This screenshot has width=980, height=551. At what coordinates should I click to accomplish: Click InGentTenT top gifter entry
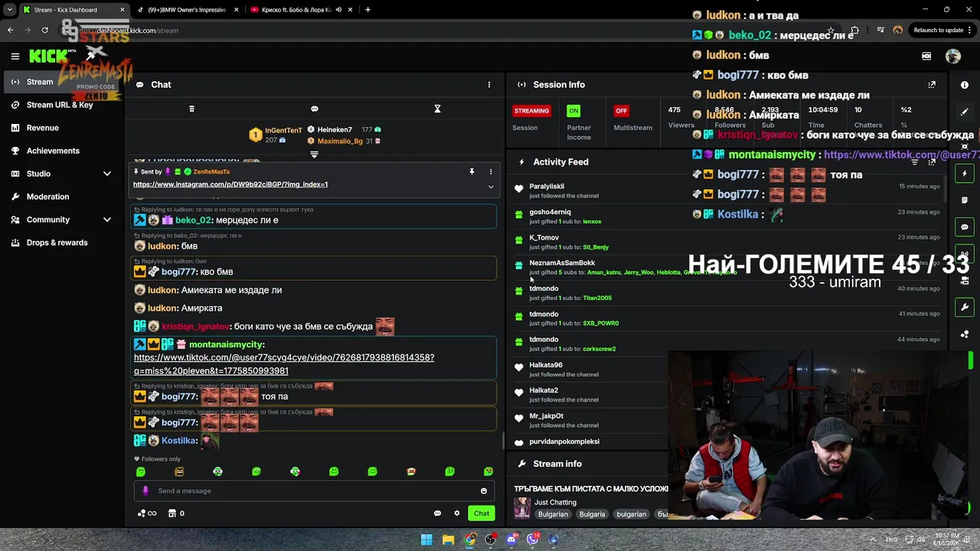(x=276, y=135)
